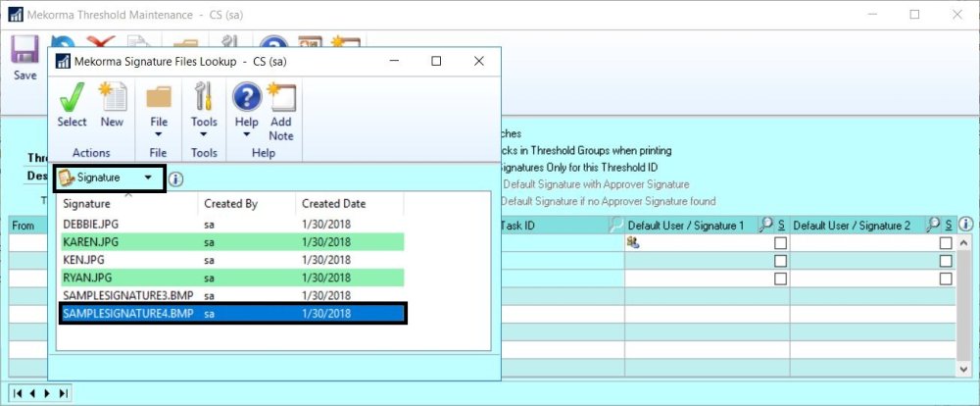Check second row Signature 2 S checkbox
Viewport: 980px width, 406px height.
click(x=946, y=261)
